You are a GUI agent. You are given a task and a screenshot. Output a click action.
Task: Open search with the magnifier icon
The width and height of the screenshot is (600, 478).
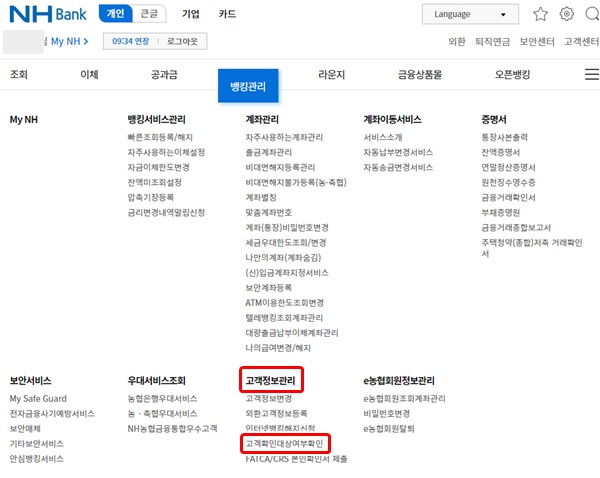click(592, 14)
